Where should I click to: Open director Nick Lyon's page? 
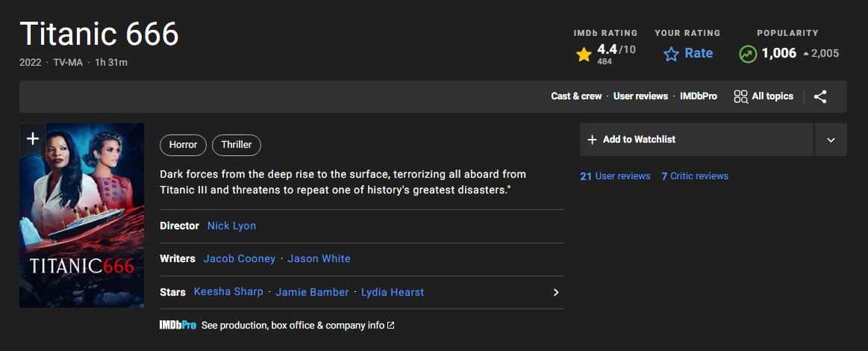click(x=231, y=226)
